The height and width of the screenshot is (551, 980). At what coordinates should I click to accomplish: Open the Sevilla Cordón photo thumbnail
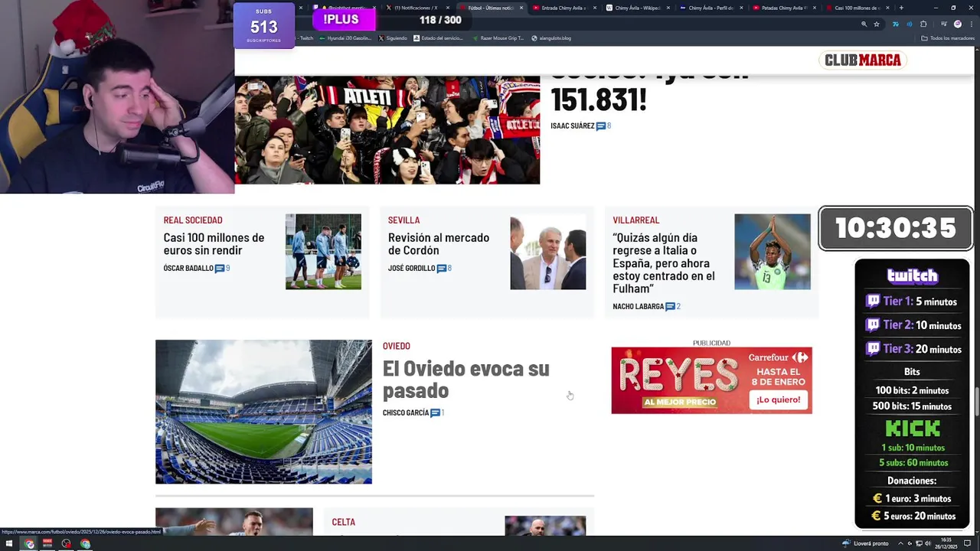(x=548, y=252)
